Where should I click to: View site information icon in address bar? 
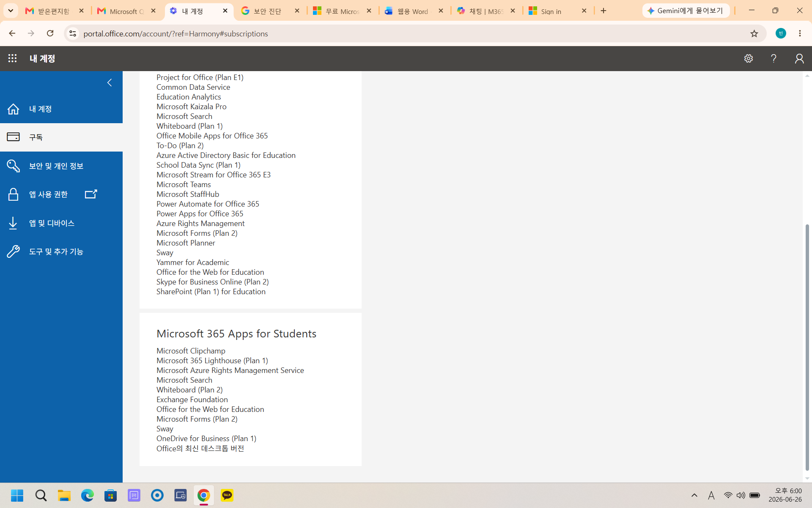tap(73, 33)
